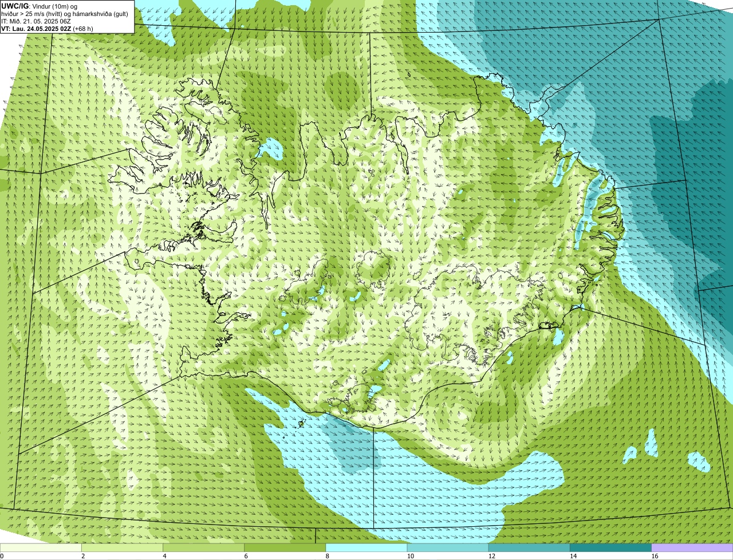The height and width of the screenshot is (560, 733).
Task: Click the 12–14 m/s teal legend swatch
Action: pos(529,548)
